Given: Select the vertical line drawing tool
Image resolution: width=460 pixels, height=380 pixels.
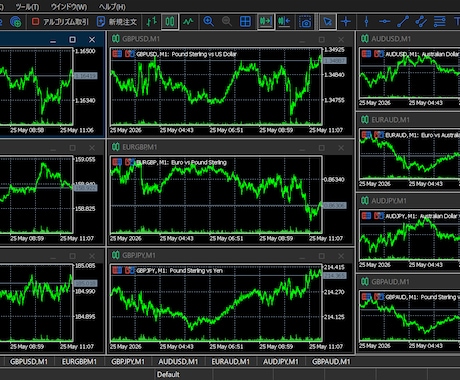Looking at the screenshot, I should tap(366, 22).
